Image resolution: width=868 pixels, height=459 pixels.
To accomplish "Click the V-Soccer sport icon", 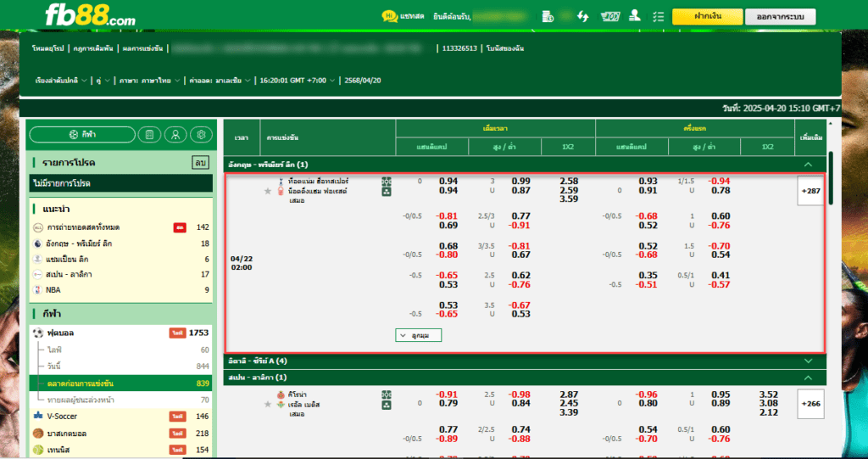I will click(38, 416).
